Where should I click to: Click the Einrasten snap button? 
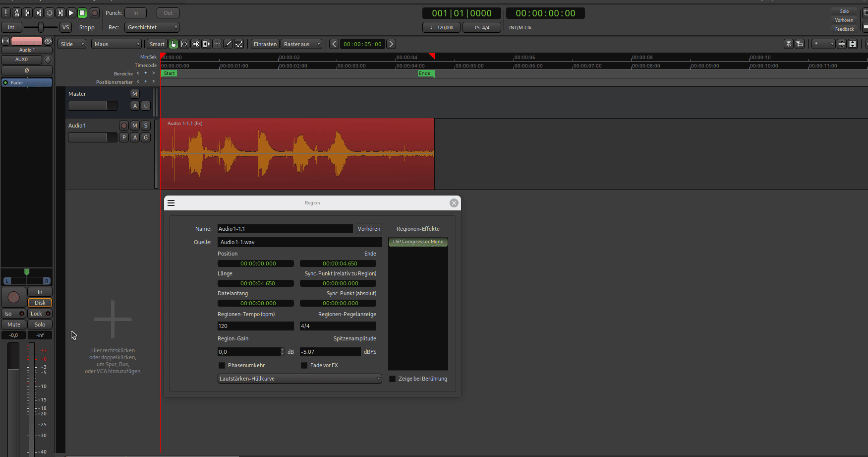point(265,44)
